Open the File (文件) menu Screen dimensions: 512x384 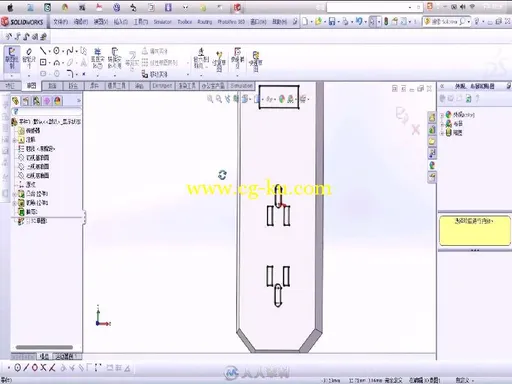click(x=60, y=22)
